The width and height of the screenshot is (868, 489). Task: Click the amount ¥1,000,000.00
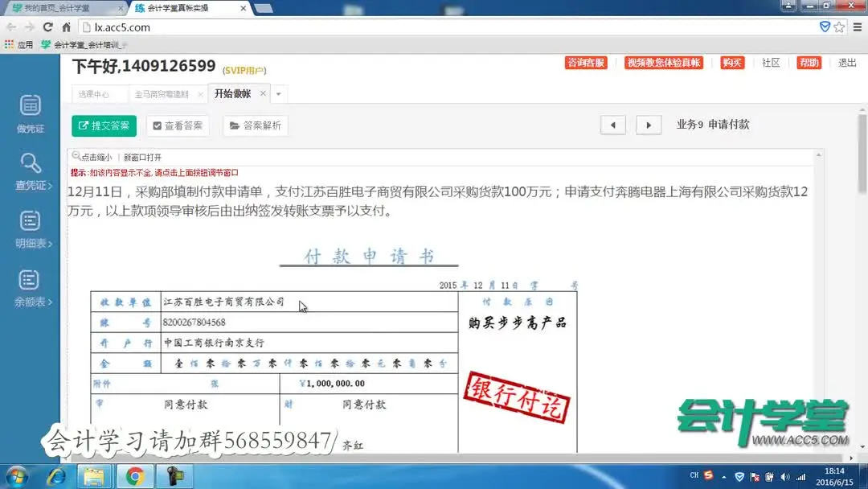(332, 383)
